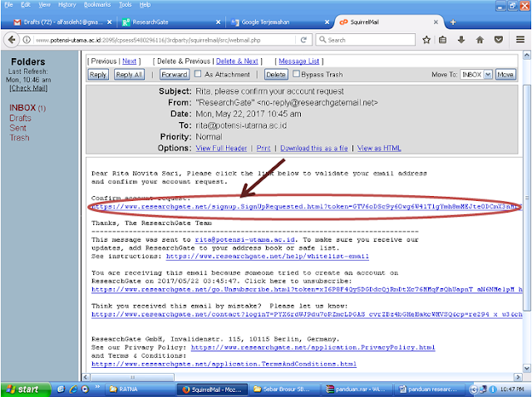This screenshot has height=397, width=532.
Task: Click the horizontal scrollbar thumb
Action: [132, 377]
